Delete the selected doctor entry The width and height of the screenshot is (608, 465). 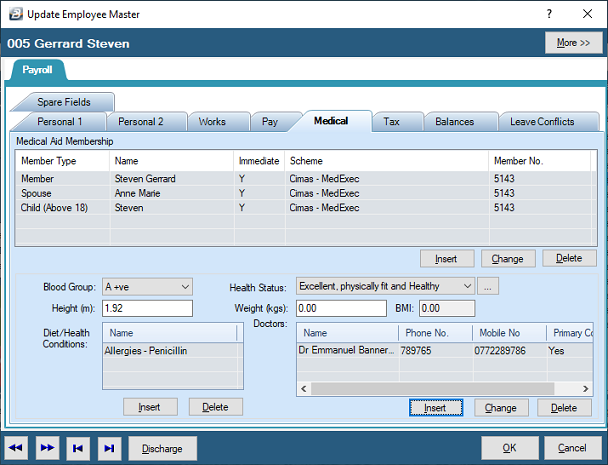pos(564,408)
